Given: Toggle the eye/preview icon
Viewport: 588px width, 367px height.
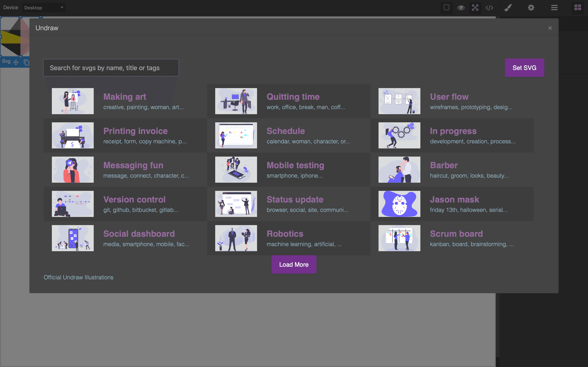Looking at the screenshot, I should click(x=461, y=7).
